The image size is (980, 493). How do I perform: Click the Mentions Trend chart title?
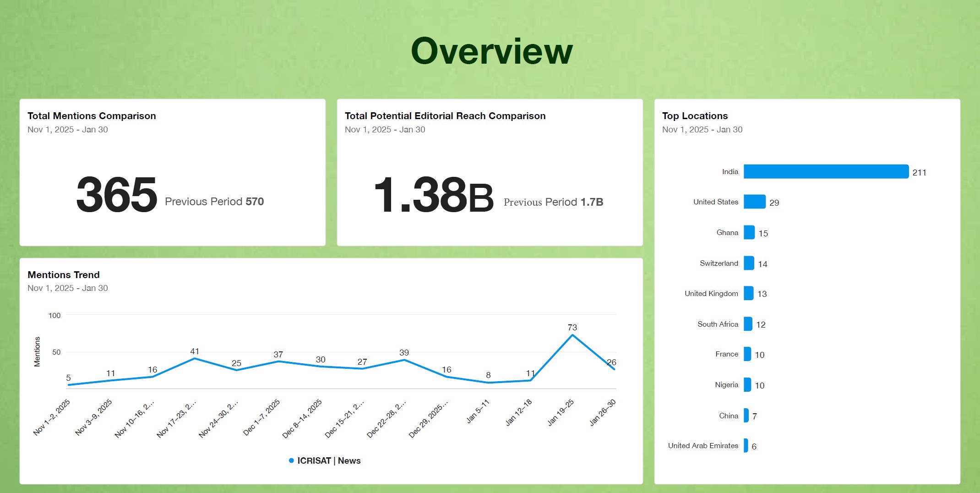[64, 275]
